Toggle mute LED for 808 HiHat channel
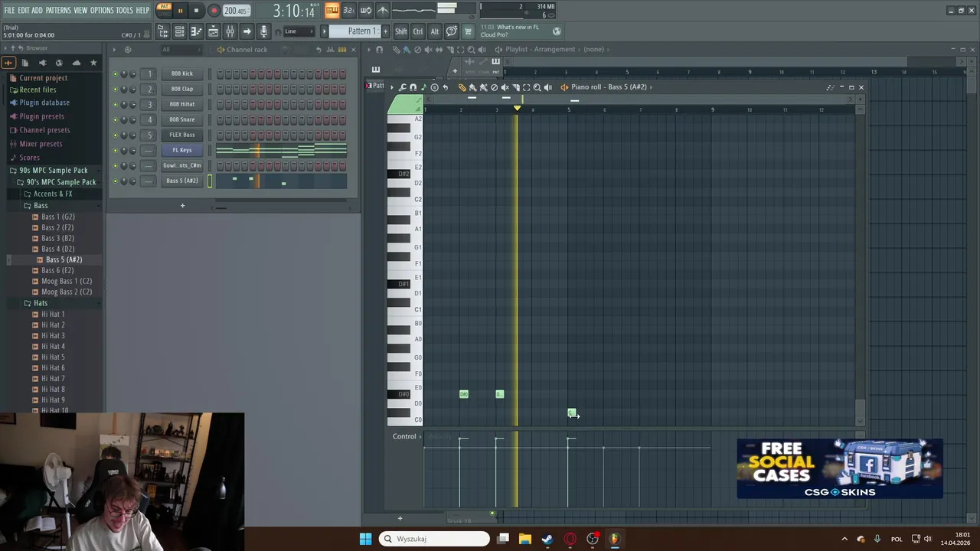 (x=115, y=105)
